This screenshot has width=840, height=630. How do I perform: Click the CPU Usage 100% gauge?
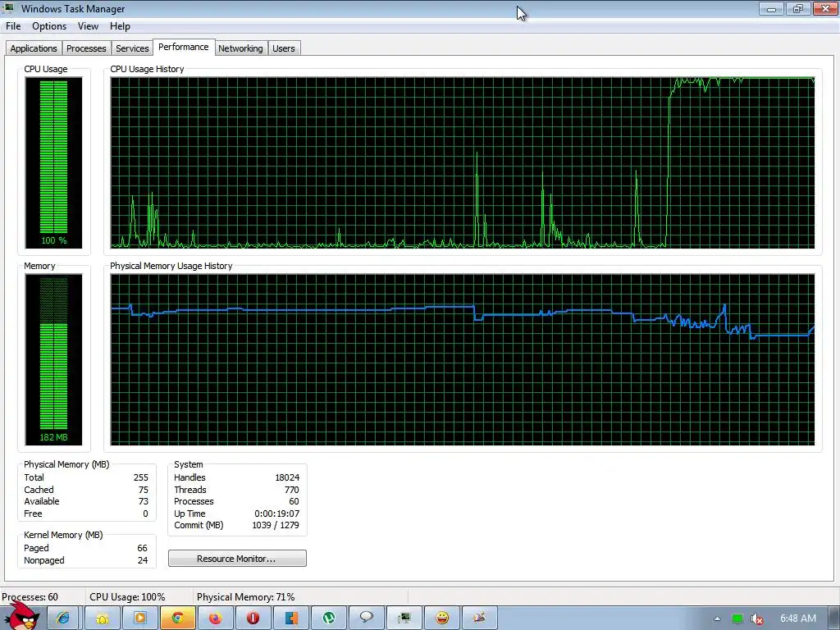pos(53,162)
